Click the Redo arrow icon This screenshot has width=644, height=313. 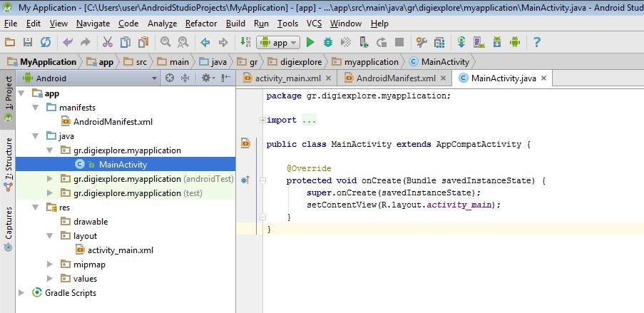[x=86, y=42]
